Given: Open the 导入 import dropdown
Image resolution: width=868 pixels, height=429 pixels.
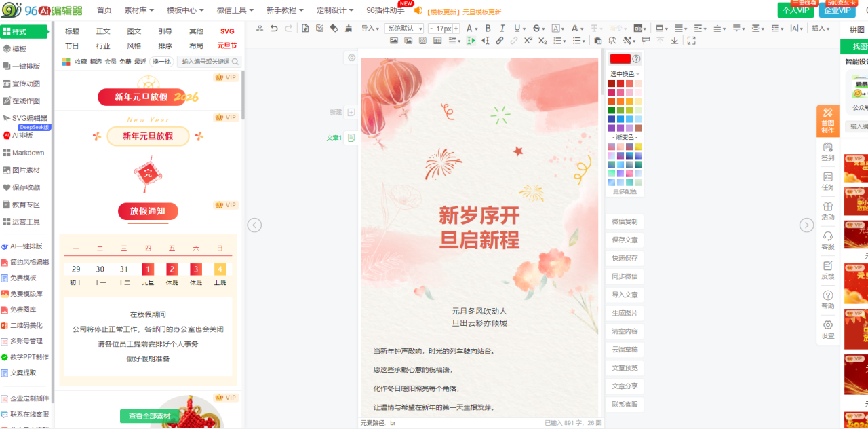Looking at the screenshot, I should (370, 29).
